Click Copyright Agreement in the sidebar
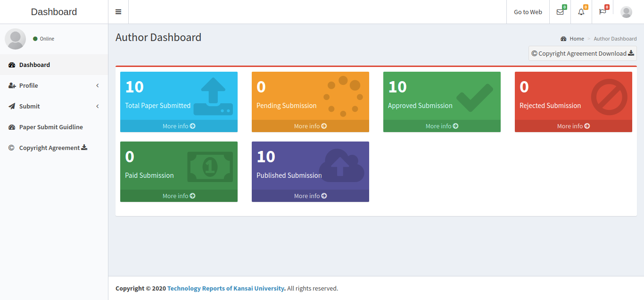 pos(50,148)
